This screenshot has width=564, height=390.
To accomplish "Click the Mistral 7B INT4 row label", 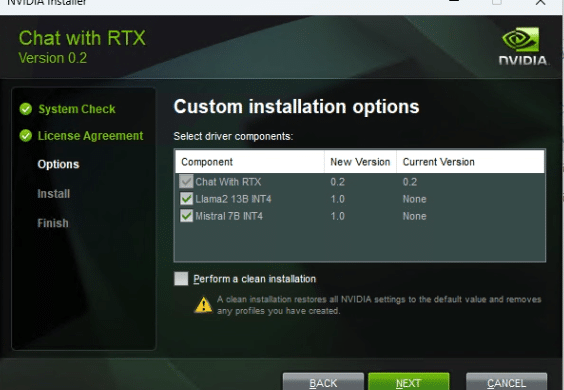I will [229, 216].
